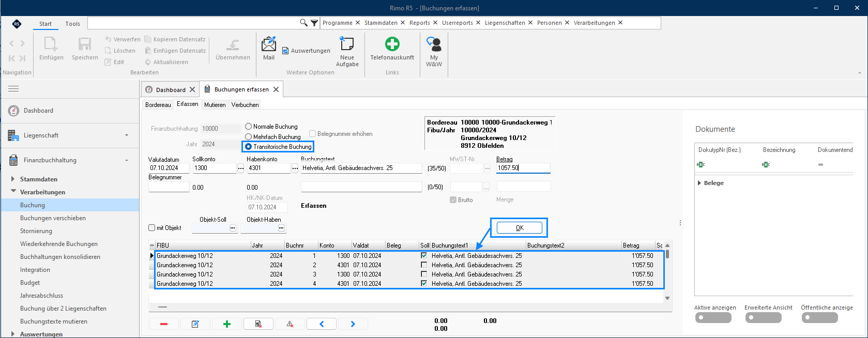The image size is (868, 338).
Task: Click the search magnifier icon
Action: (304, 23)
